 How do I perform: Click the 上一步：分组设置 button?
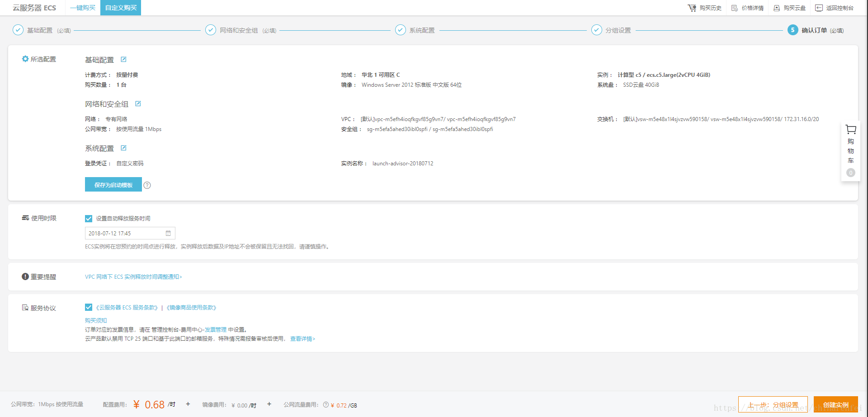tap(773, 405)
